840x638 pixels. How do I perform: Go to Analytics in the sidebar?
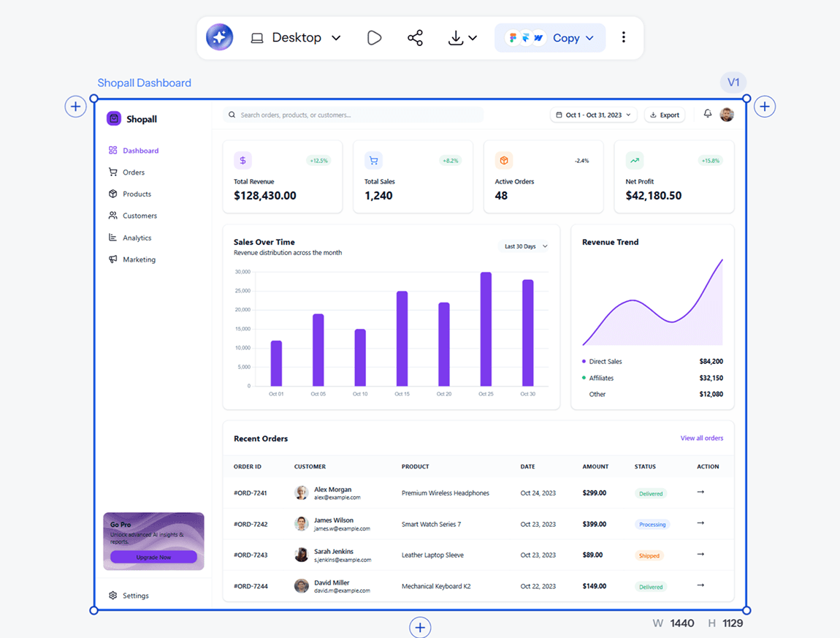(x=137, y=238)
